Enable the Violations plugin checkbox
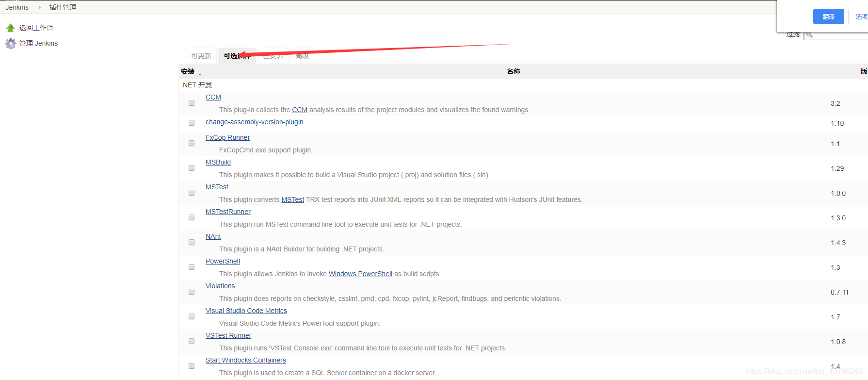Screen dimensions: 868x380 [192, 292]
